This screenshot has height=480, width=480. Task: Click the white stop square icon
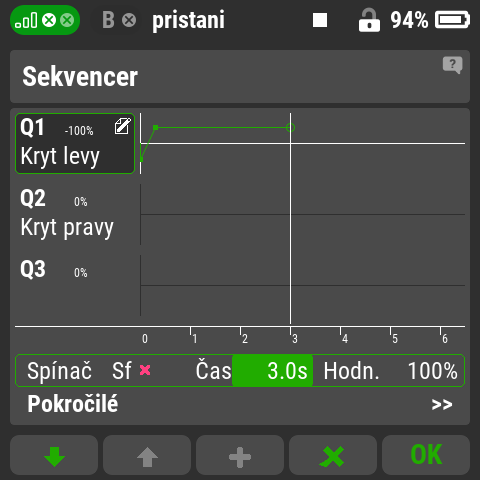320,20
